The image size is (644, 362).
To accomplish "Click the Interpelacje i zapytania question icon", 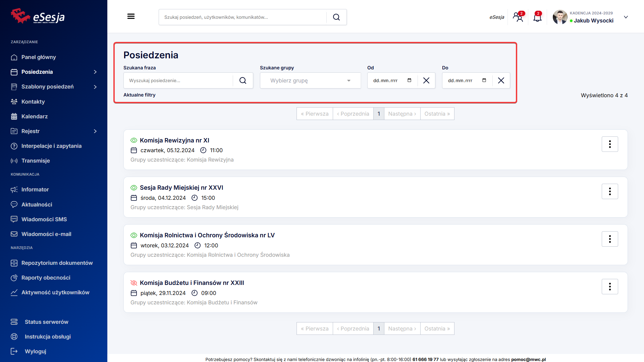I will pos(14,146).
